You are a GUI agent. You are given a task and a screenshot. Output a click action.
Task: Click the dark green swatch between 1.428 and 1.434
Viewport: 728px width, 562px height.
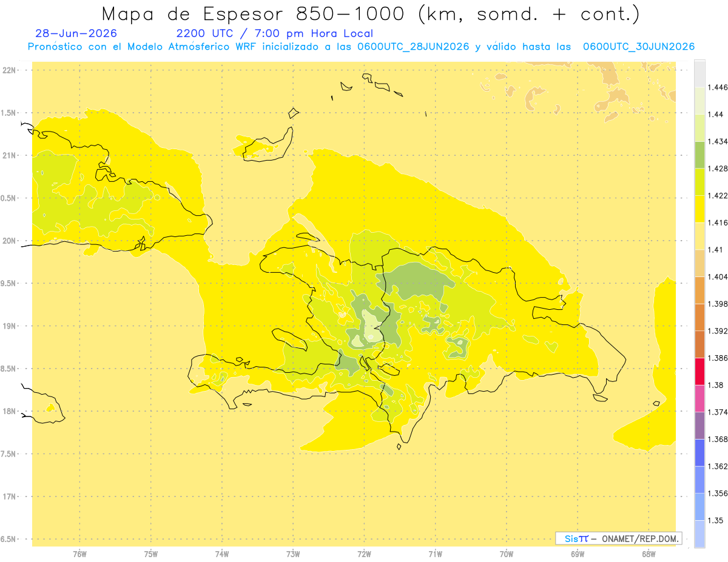(699, 155)
